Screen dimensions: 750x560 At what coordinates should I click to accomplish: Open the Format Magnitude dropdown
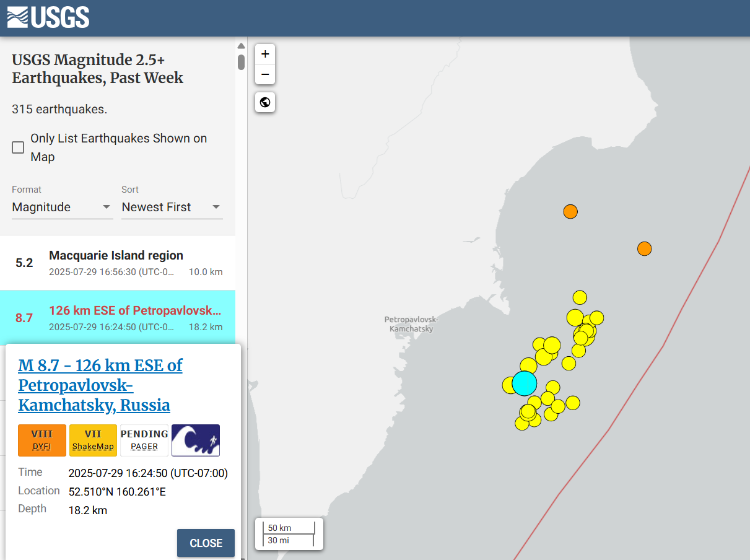(62, 207)
